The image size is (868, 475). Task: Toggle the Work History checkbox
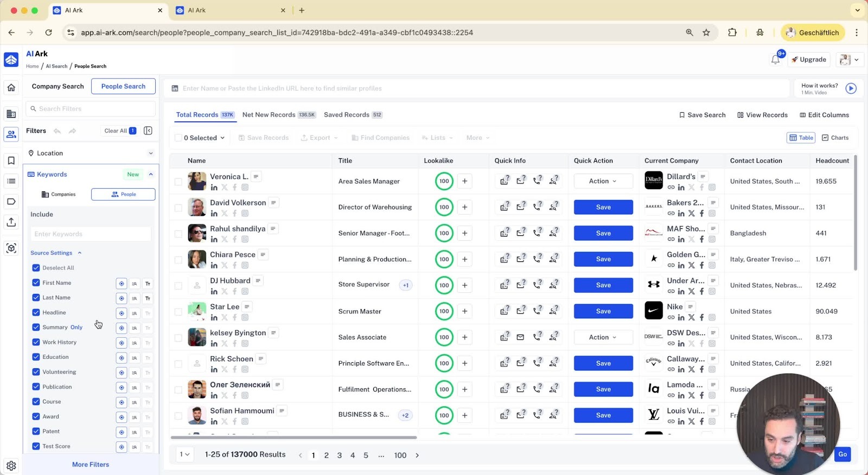coord(36,342)
